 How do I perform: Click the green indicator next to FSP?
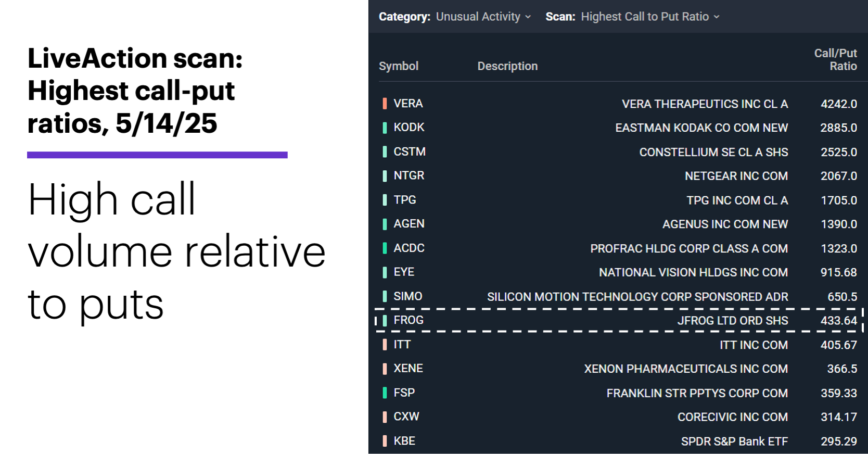385,392
